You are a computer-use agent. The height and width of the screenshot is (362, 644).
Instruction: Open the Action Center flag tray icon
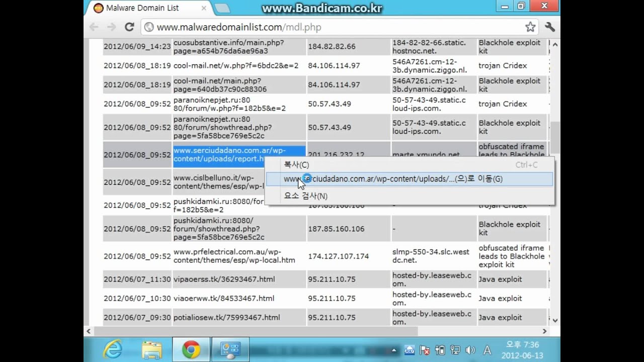coord(425,350)
